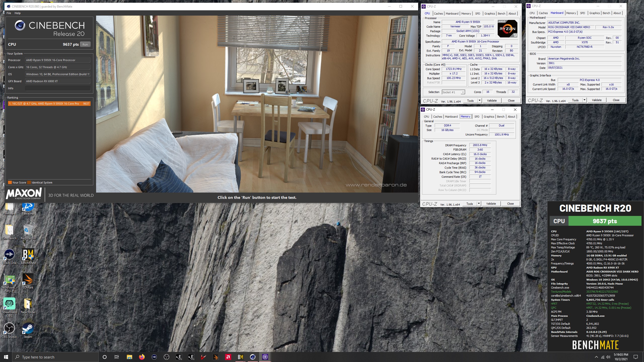Screen dimensions: 644x362
Task: Click Validate in the CPU-tab CPU-Z window
Action: (492, 101)
